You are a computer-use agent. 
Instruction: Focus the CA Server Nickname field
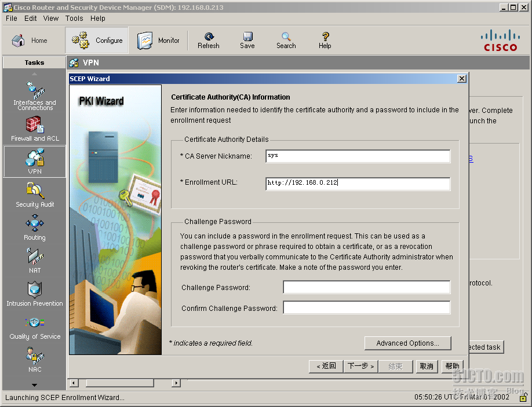tap(358, 156)
